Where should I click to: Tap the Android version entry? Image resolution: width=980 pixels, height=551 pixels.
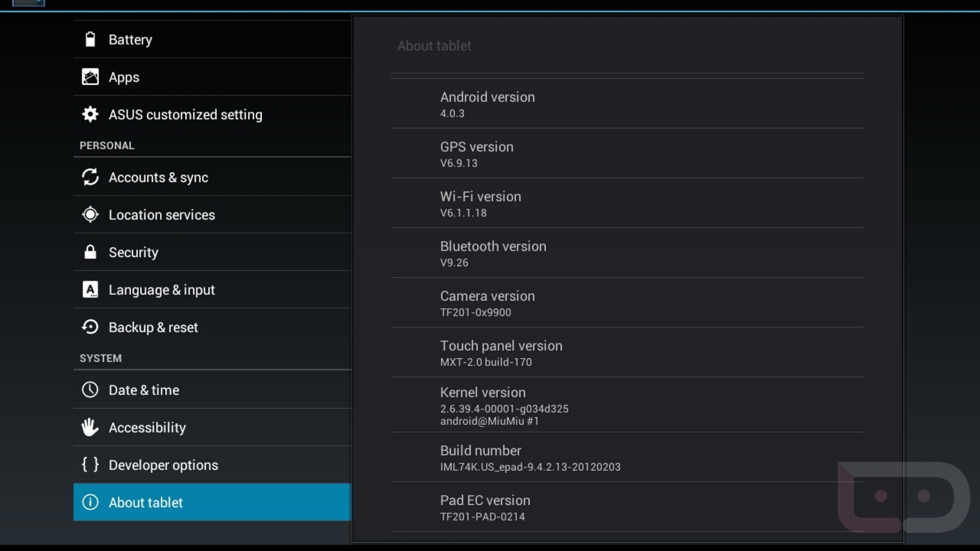(x=627, y=104)
